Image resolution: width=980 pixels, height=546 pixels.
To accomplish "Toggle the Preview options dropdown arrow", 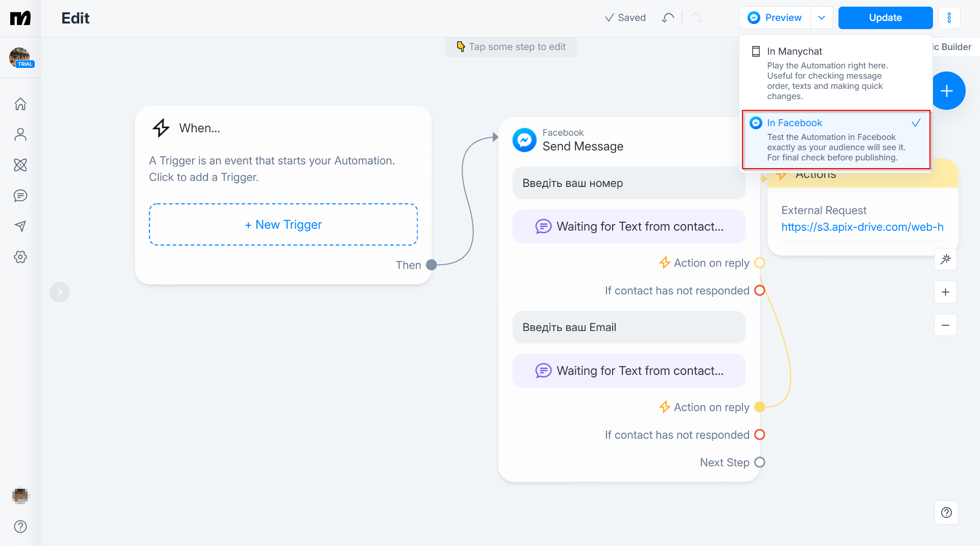I will pyautogui.click(x=822, y=18).
